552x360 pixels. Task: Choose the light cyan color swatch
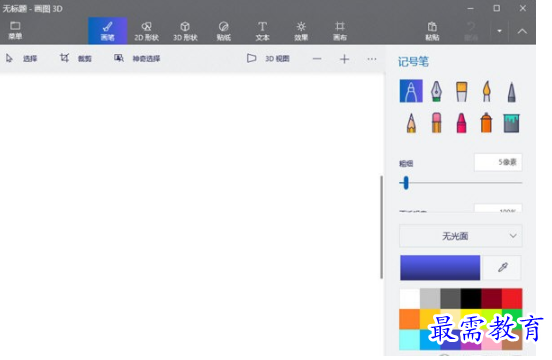[410, 340]
